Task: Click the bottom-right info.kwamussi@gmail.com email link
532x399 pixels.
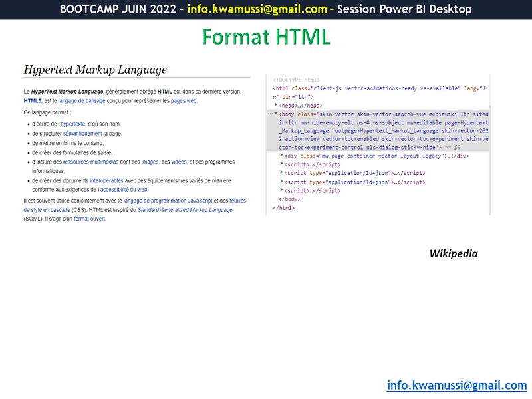Action: coord(456,385)
